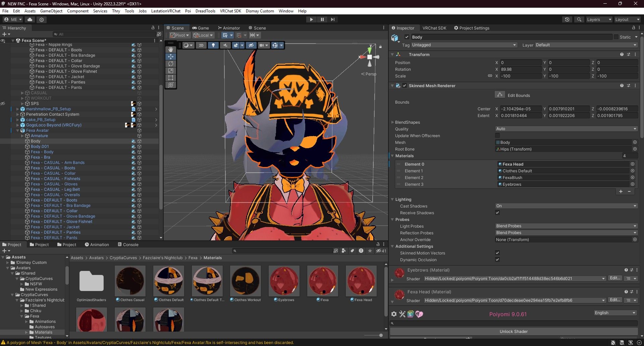Open the Tag dropdown showing Untagged

click(x=464, y=45)
